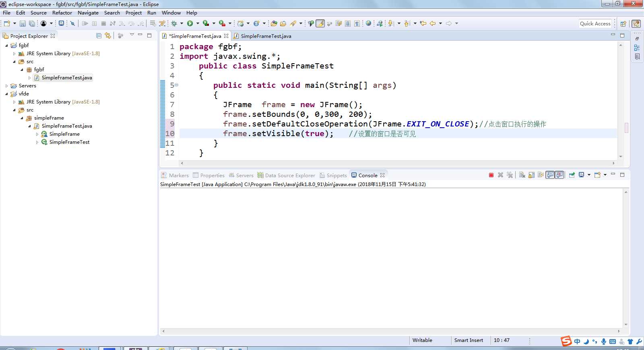Viewport: 644px width, 350px height.
Task: Terminate the program with red stop icon
Action: click(491, 175)
